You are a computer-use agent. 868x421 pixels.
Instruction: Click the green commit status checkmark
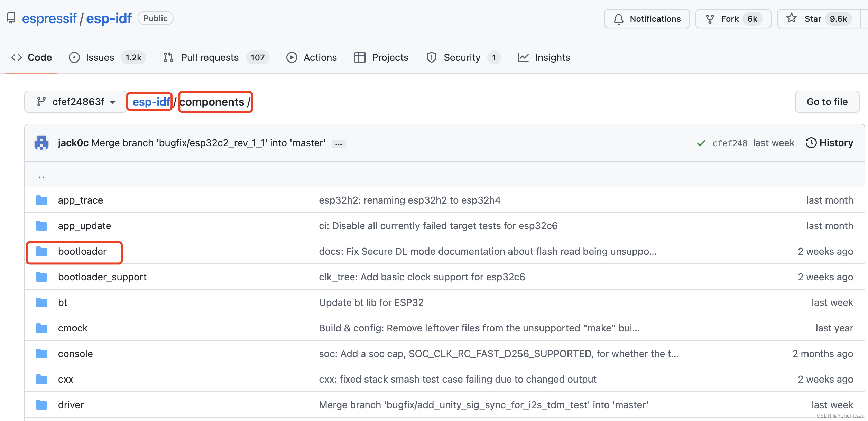click(x=701, y=143)
